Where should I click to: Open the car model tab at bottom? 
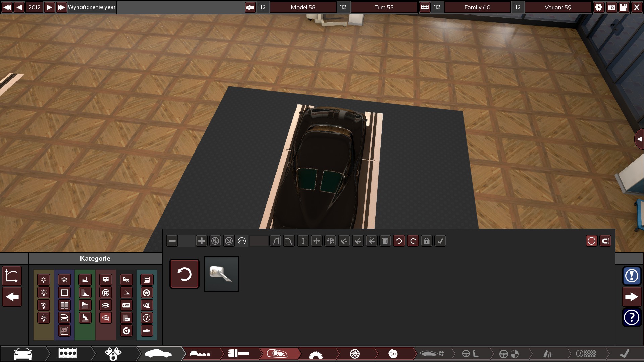[x=23, y=354]
